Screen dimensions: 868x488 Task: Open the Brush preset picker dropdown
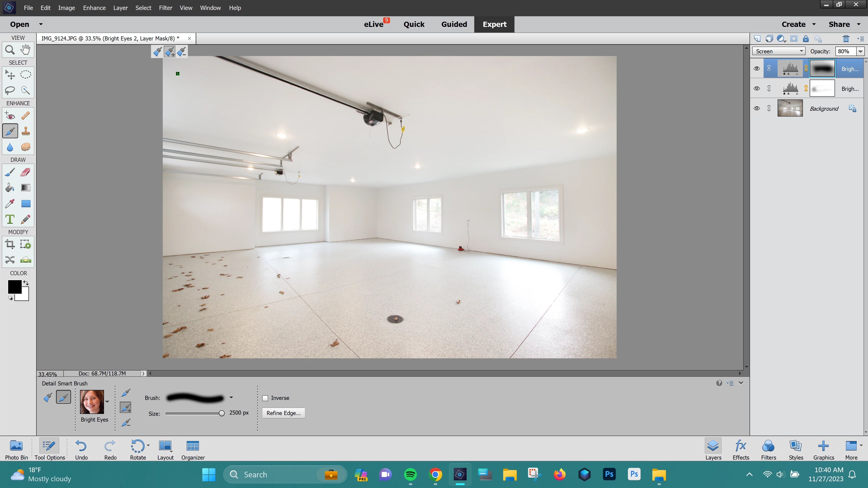(231, 398)
